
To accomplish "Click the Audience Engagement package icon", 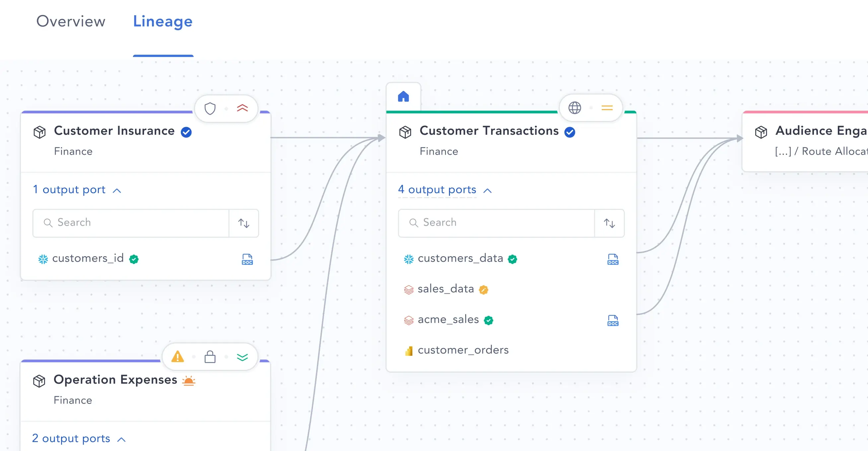I will coord(761,132).
